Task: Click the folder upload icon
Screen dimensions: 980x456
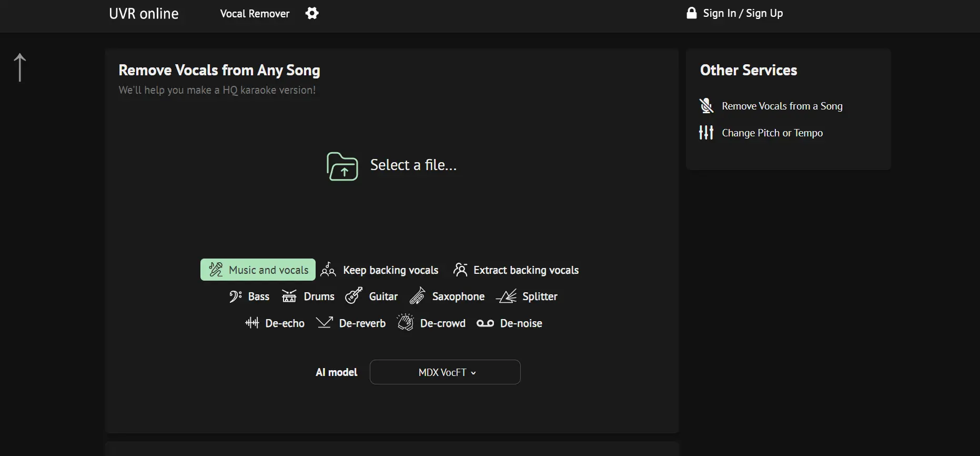Action: tap(342, 166)
